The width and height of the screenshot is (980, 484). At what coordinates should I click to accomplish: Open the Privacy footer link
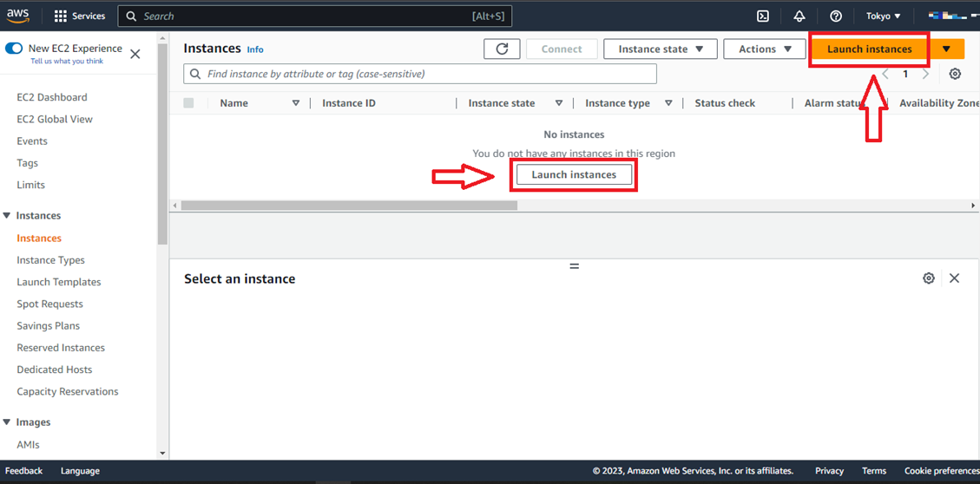(829, 471)
